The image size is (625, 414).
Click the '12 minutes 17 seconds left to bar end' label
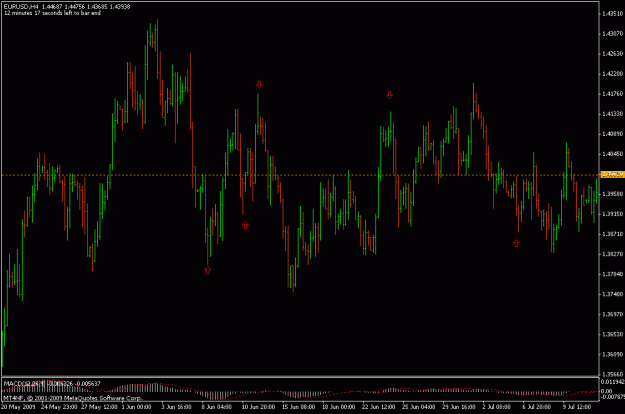52,13
